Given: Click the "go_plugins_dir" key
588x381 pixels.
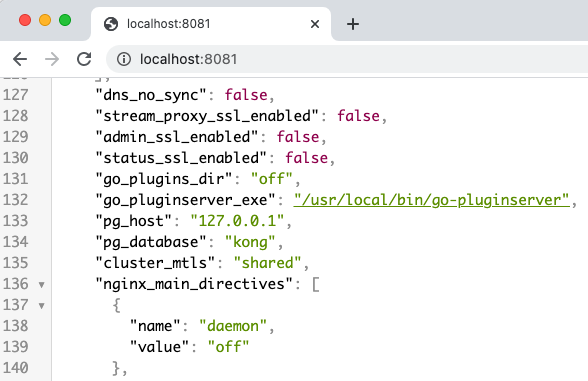Looking at the screenshot, I should pyautogui.click(x=164, y=179).
